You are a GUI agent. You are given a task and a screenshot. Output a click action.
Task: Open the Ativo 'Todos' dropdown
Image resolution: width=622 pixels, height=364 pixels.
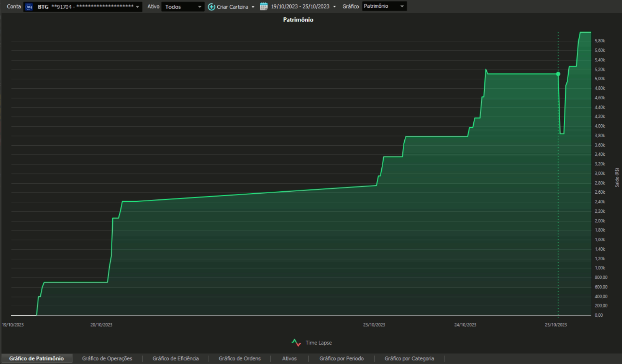point(183,7)
